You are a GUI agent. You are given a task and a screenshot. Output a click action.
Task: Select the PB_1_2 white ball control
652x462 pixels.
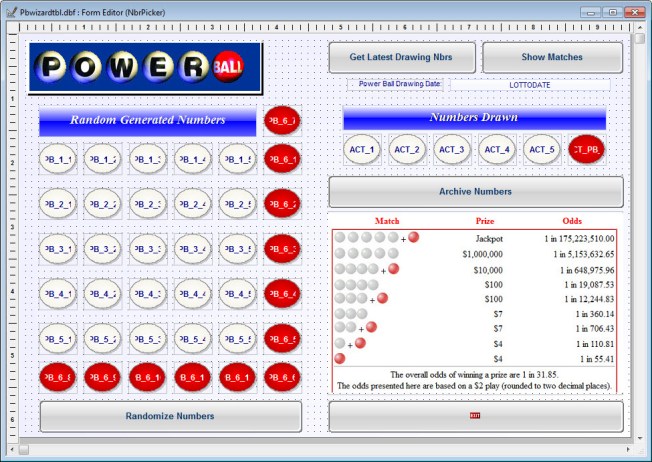coord(103,159)
